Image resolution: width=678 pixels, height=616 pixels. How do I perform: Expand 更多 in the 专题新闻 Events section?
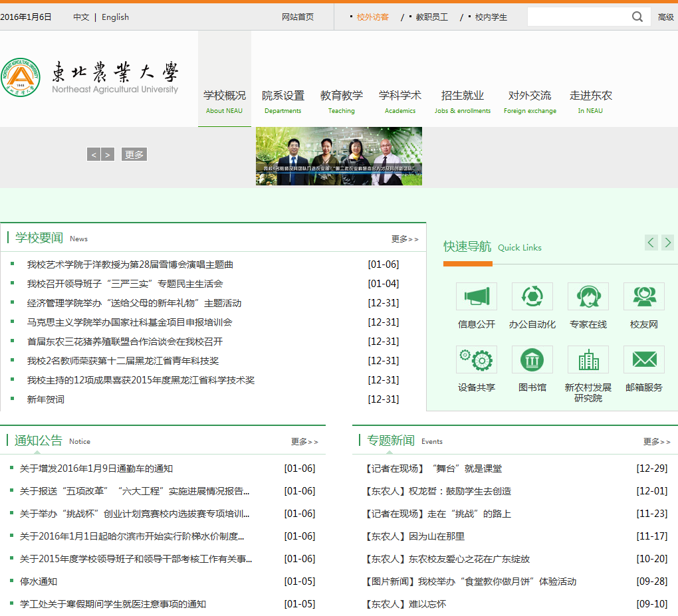pos(656,442)
